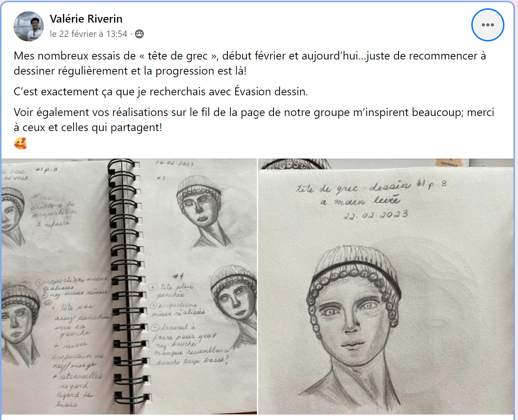Open the left sketchbook photo
The image size is (518, 420).
pos(129,286)
